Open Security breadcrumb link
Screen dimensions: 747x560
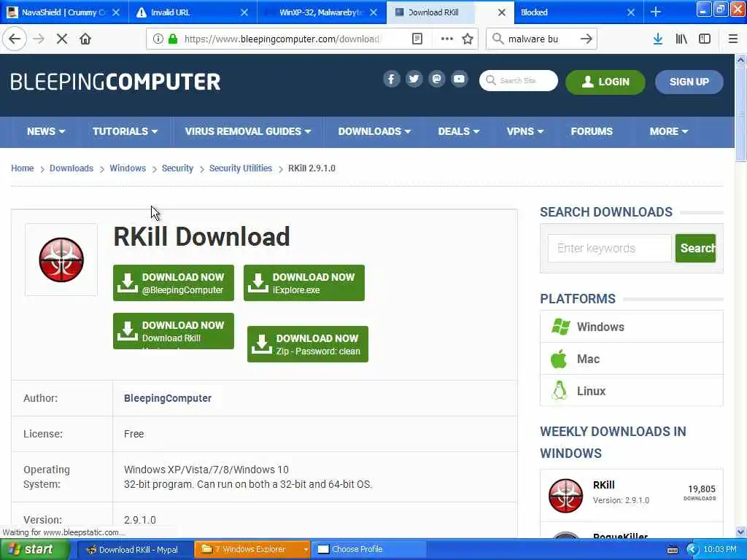click(x=177, y=168)
